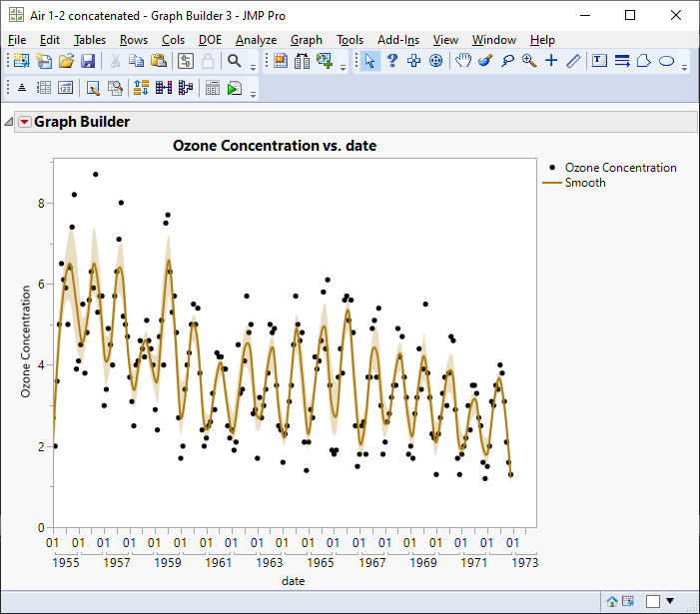Select the Text Annotate tool
Viewport: 700px width, 614px height.
[599, 61]
